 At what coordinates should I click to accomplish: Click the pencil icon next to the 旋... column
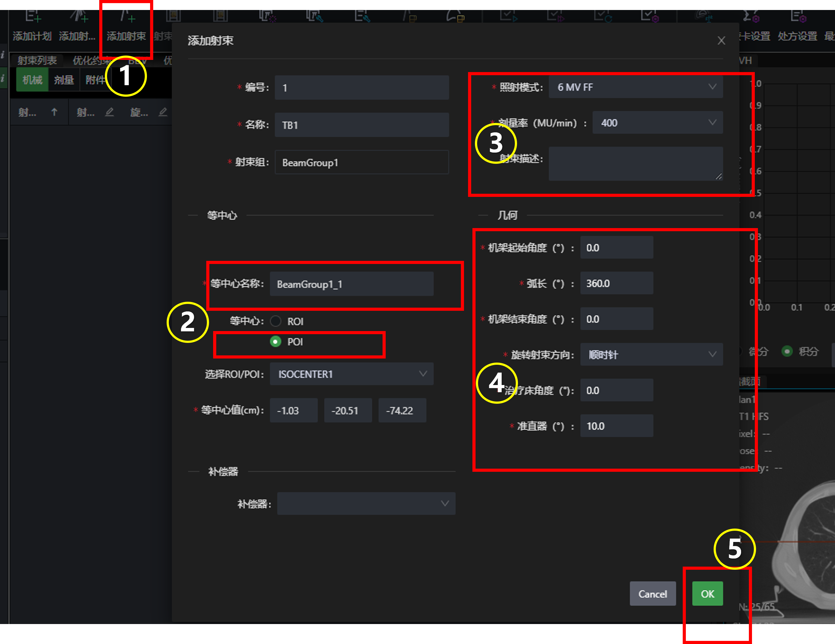163,112
